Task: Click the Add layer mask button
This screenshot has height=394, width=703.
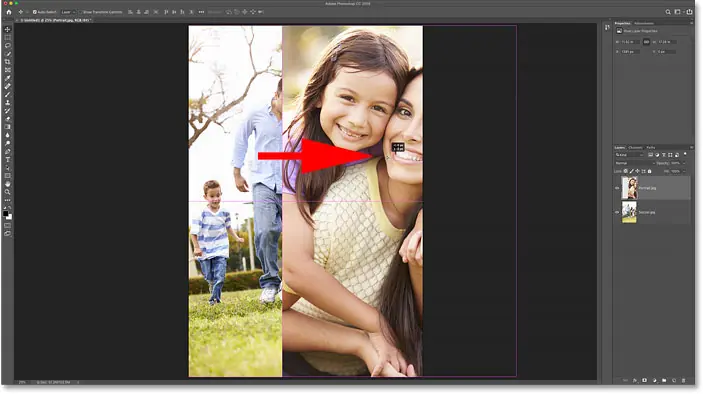Action: point(644,381)
